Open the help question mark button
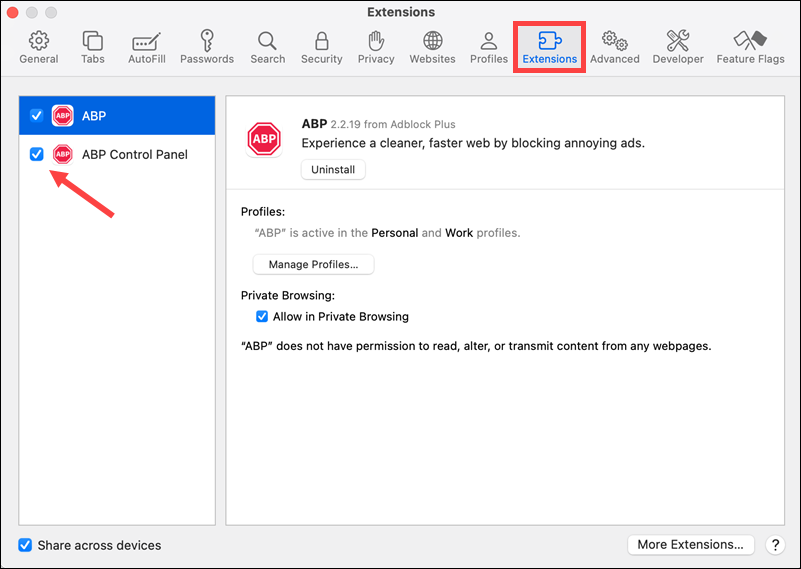 click(775, 544)
